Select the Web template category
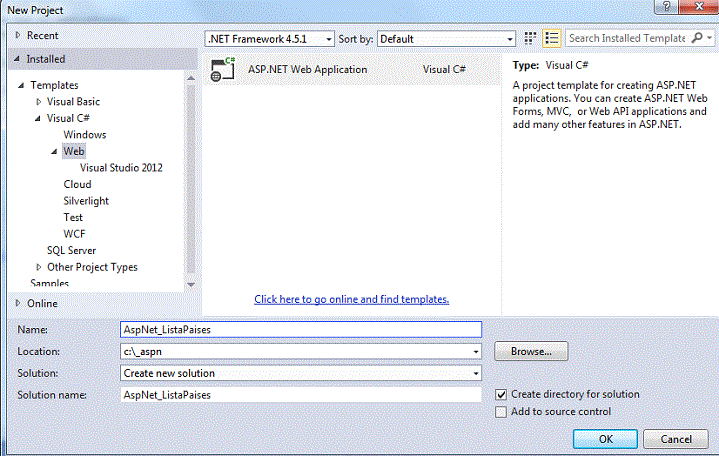Image resolution: width=719 pixels, height=456 pixels. [x=74, y=151]
